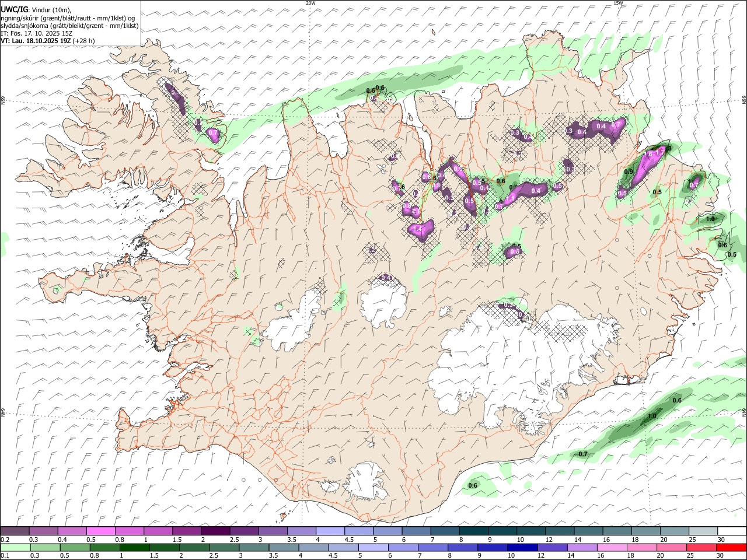Pick the darkest green 1 rain scale swatch
This screenshot has height=560, width=747.
point(134,547)
